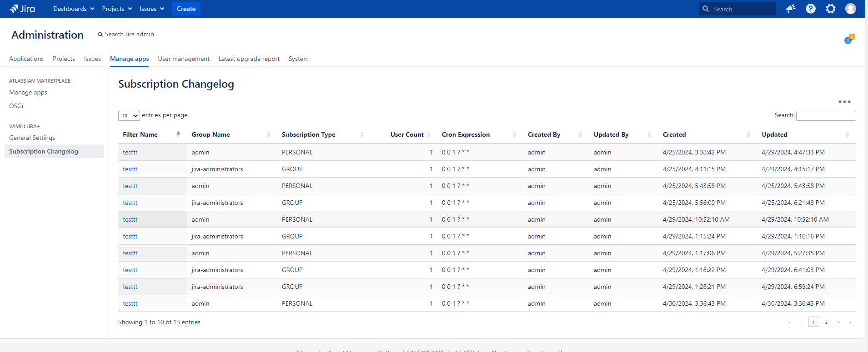Image resolution: width=868 pixels, height=352 pixels.
Task: Open the settings gear icon
Action: coord(831,9)
